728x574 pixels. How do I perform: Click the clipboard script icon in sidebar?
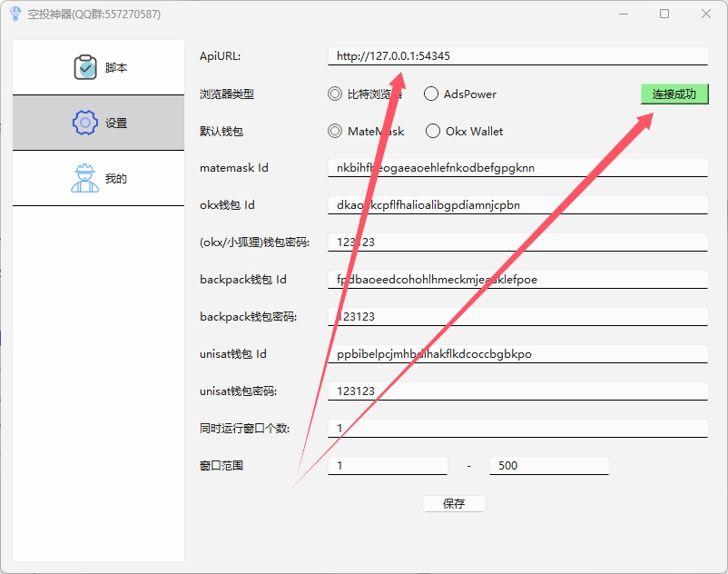[x=84, y=68]
